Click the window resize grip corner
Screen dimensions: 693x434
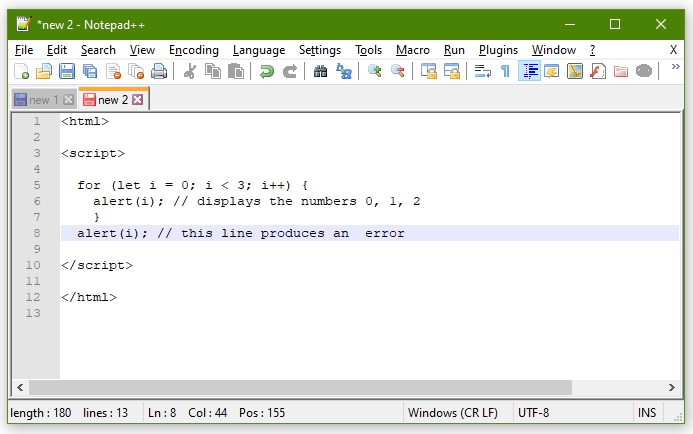[x=678, y=417]
